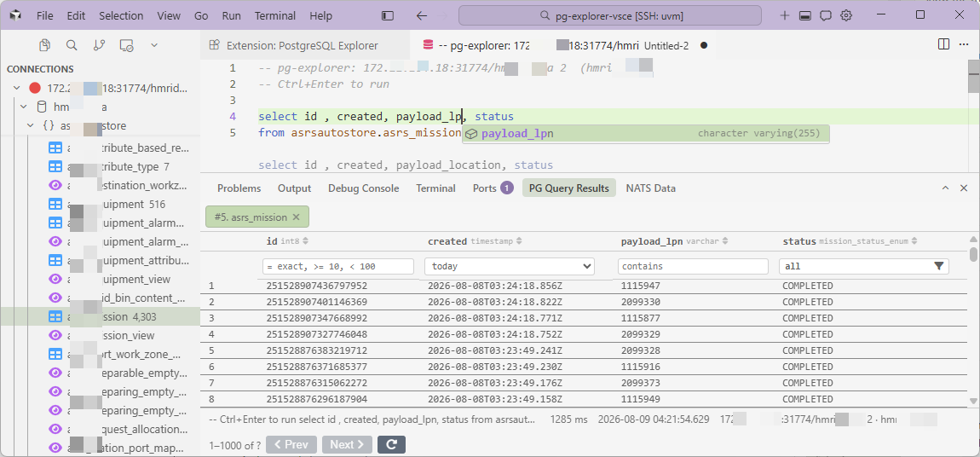Click the table icon for equipment_attribu row
Viewport: 980px width, 457px height.
coord(55,261)
